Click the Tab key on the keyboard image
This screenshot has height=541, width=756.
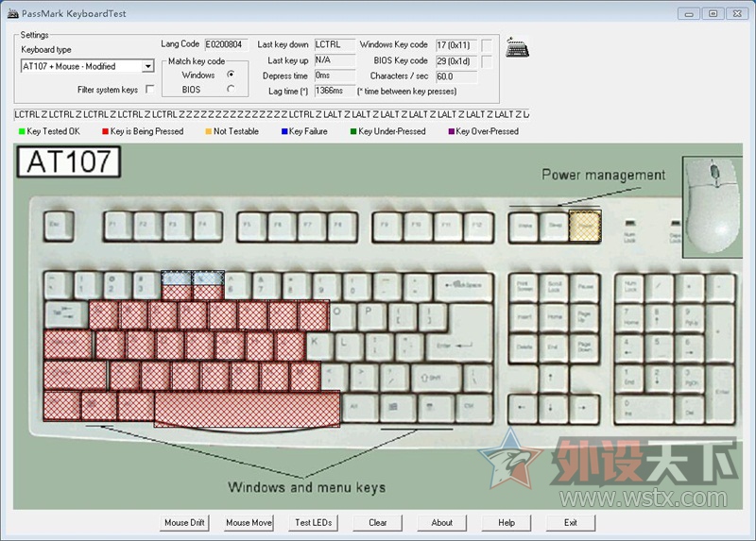tap(66, 314)
